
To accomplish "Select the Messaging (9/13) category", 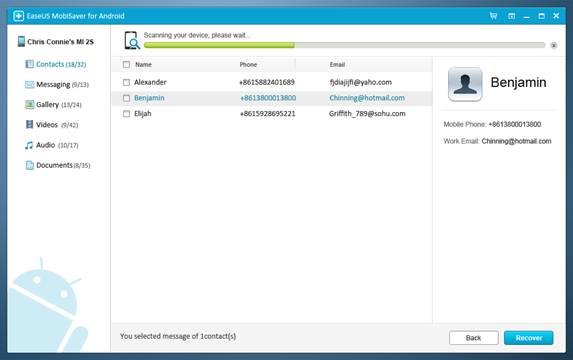I will tap(62, 85).
